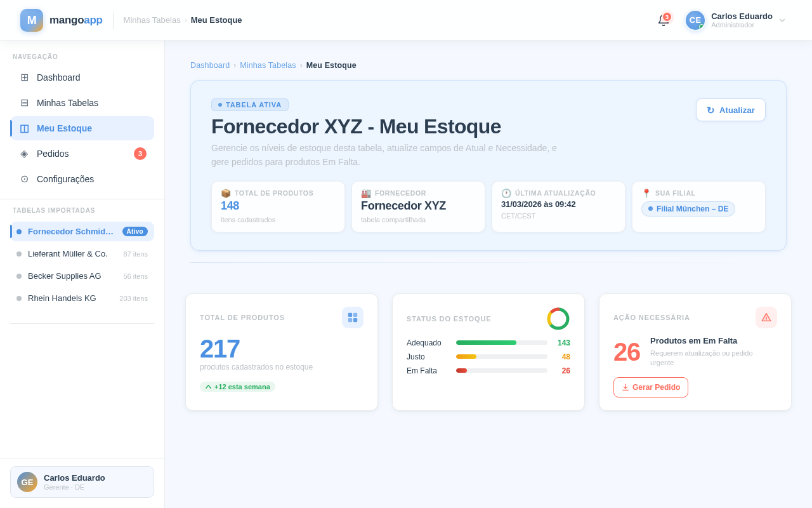Click the Carlos Eduardo avatar in header
The image size is (812, 508).
click(x=695, y=20)
